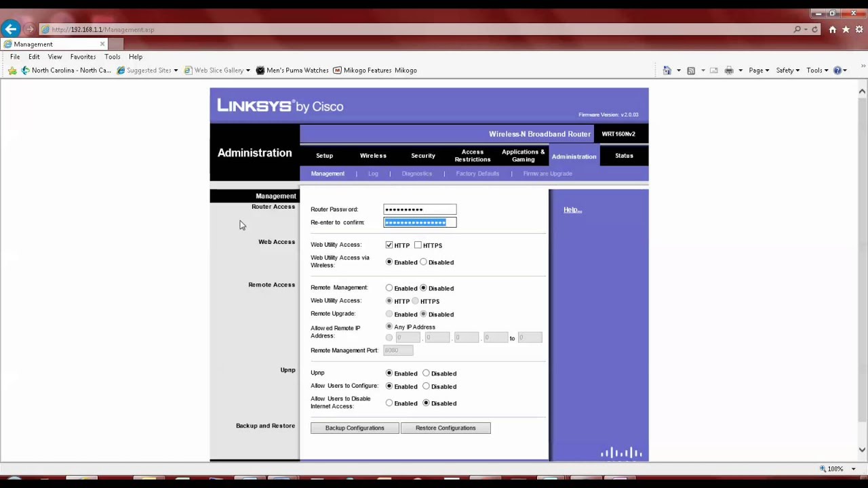
Task: Open the Help menu in menu bar
Action: [136, 57]
